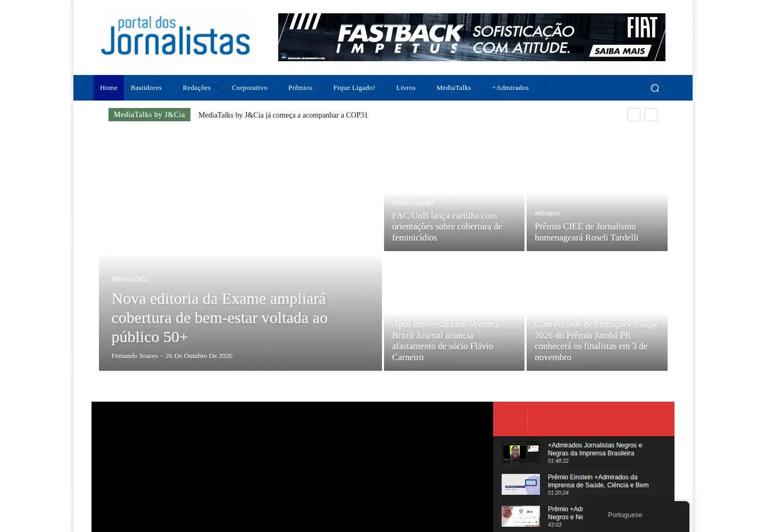Select Fique Ligado! in navigation
This screenshot has height=532, width=766.
(x=354, y=88)
